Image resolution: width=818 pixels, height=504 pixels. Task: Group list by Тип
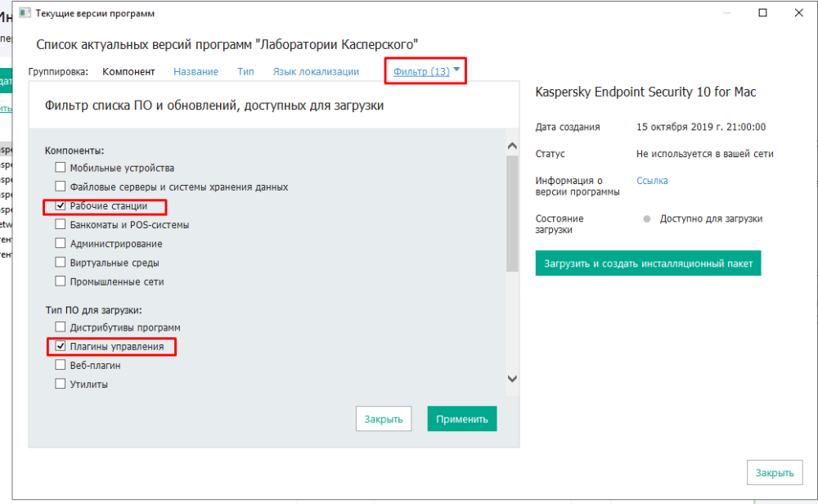[x=245, y=71]
